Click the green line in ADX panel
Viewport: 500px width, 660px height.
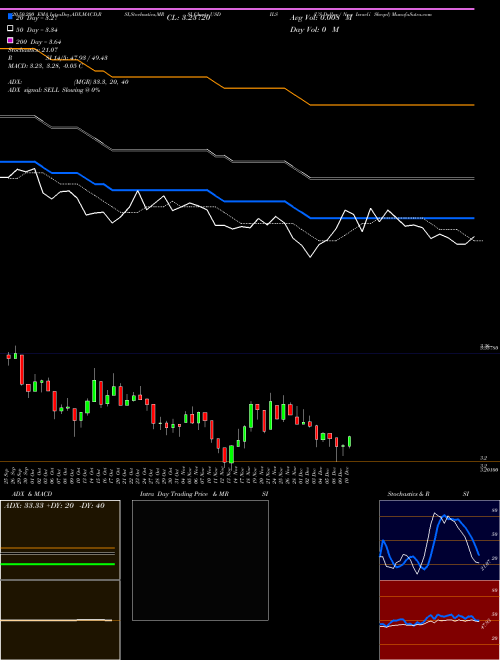[x=58, y=564]
